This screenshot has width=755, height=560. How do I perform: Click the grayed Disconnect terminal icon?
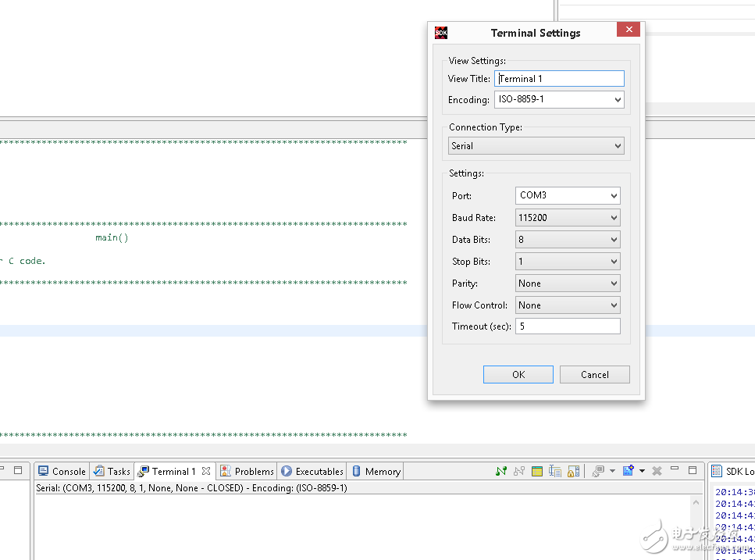tap(519, 471)
